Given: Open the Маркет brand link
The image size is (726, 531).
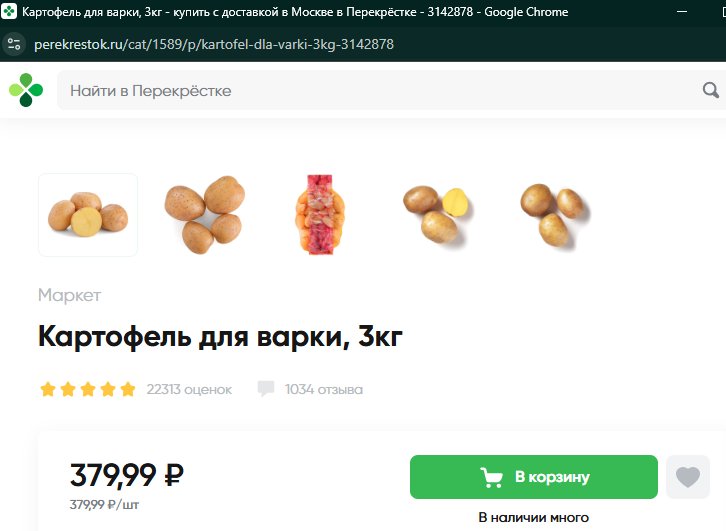Looking at the screenshot, I should pos(69,295).
